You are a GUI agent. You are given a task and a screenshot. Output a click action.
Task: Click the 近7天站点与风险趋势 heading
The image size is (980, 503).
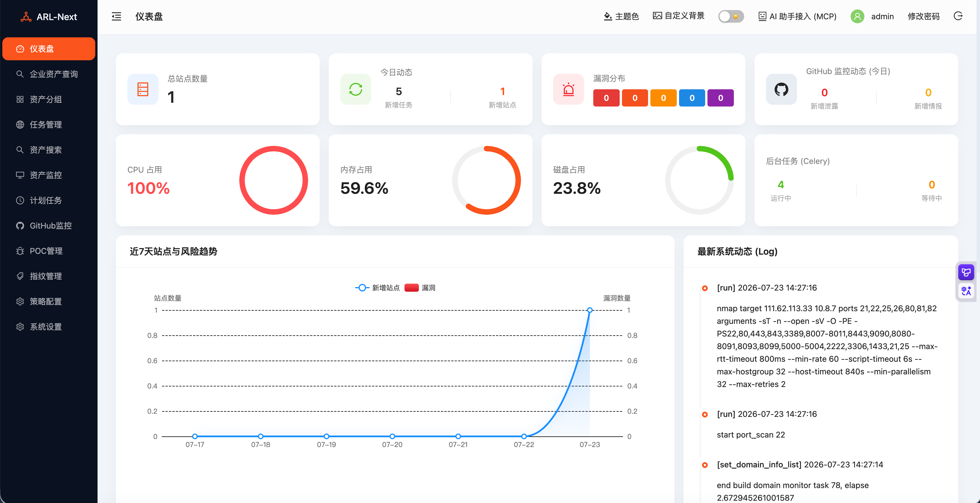[x=173, y=251]
